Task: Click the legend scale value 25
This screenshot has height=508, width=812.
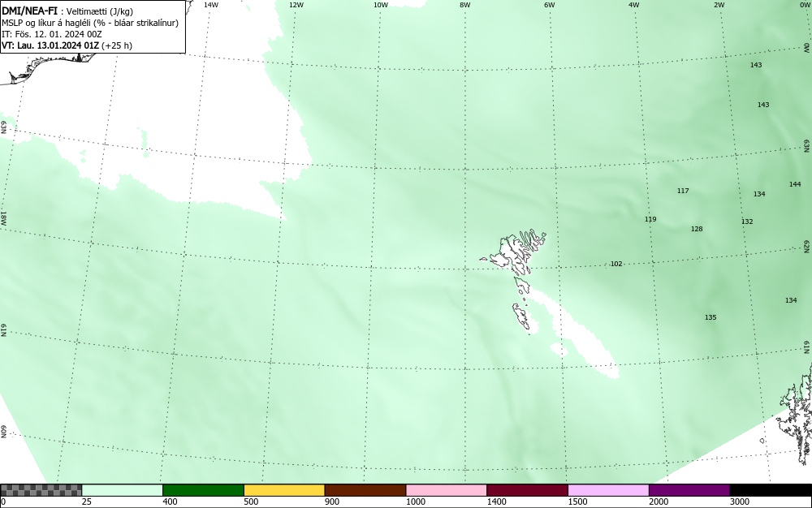Action: point(87,502)
